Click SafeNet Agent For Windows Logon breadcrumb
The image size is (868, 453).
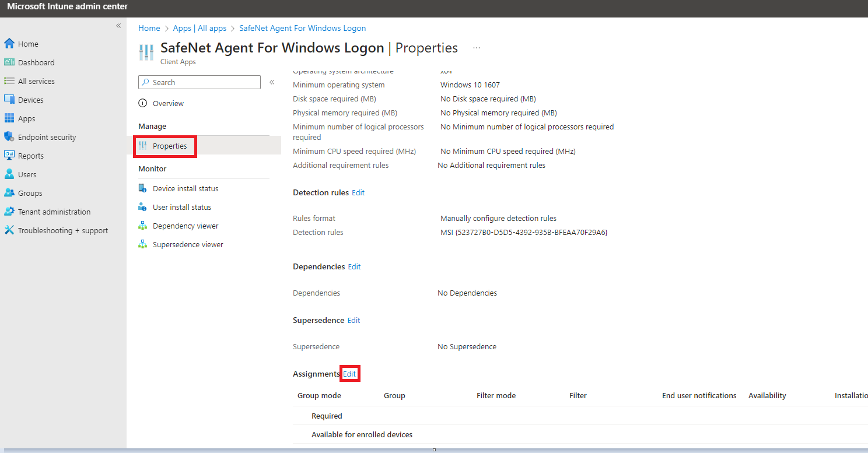(303, 28)
